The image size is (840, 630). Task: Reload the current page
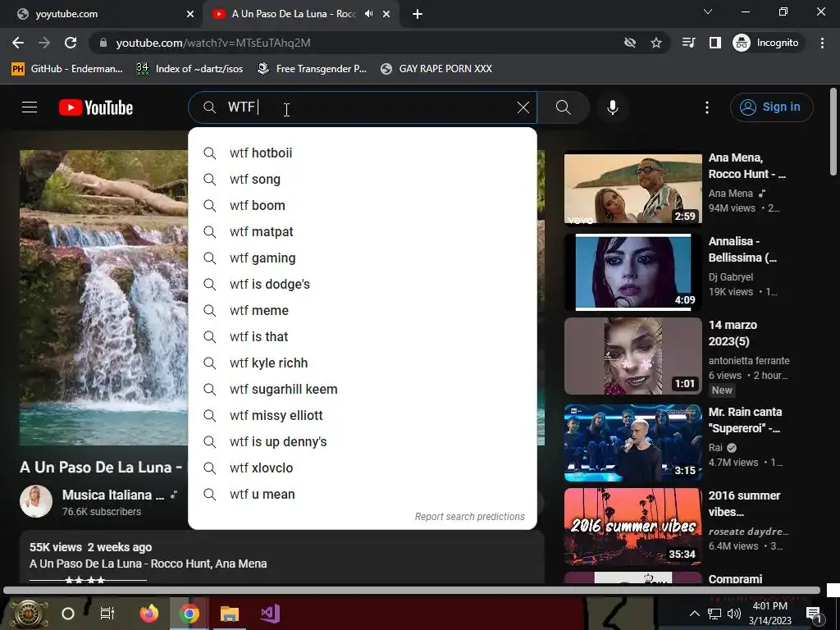point(71,43)
